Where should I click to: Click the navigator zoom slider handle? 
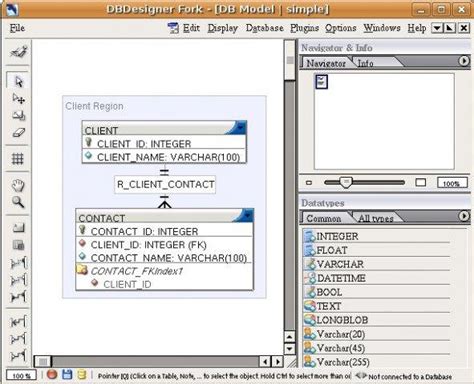(346, 182)
